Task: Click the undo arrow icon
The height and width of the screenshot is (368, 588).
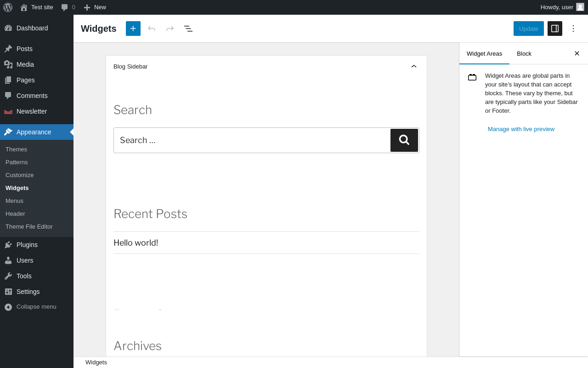Action: click(152, 29)
